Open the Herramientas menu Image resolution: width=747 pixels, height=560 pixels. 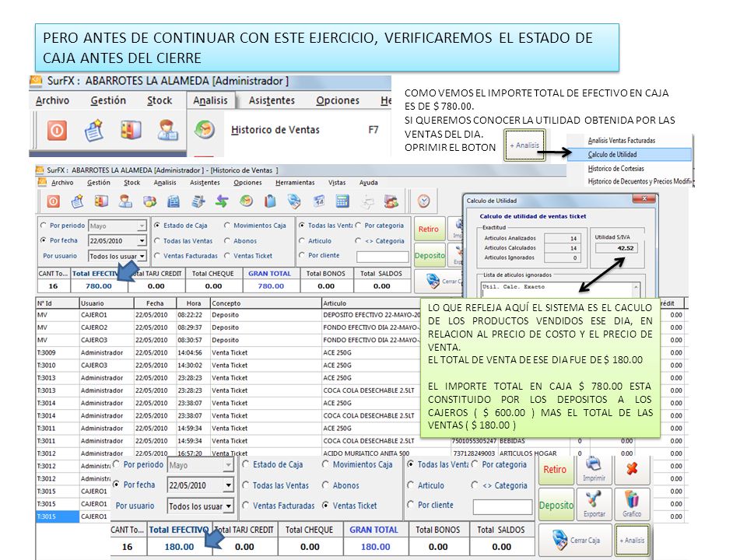295,182
